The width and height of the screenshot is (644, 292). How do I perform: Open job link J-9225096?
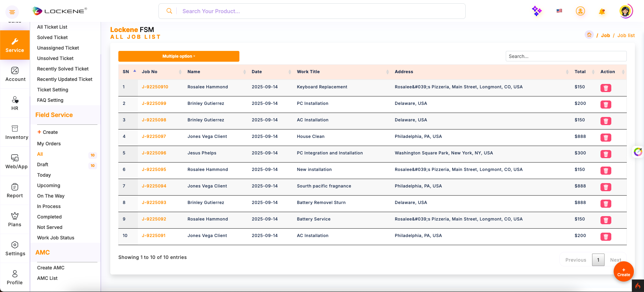coord(154,153)
